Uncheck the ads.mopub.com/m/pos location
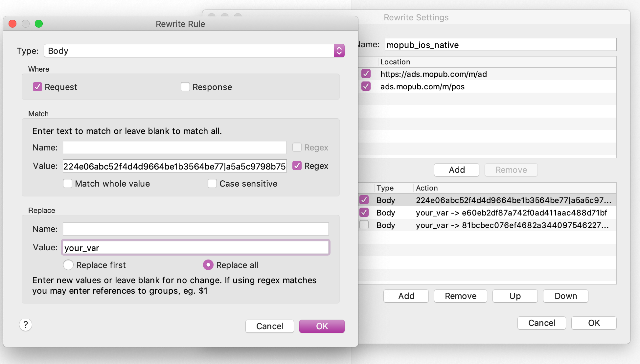The image size is (640, 364). pyautogui.click(x=366, y=86)
